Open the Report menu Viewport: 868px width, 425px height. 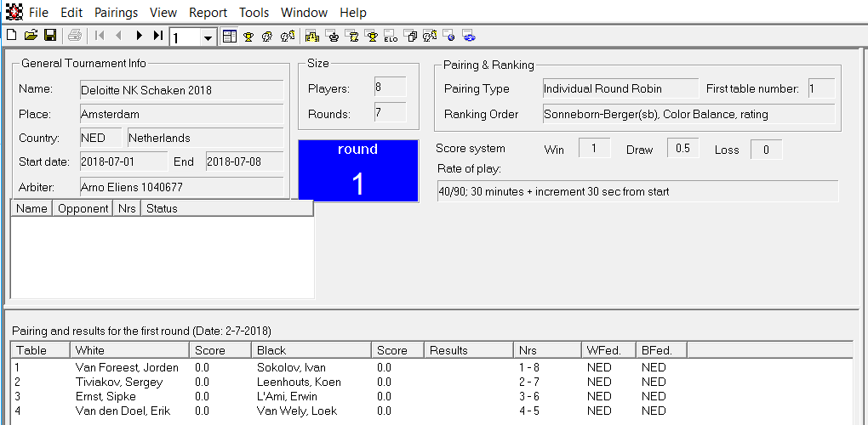(208, 13)
